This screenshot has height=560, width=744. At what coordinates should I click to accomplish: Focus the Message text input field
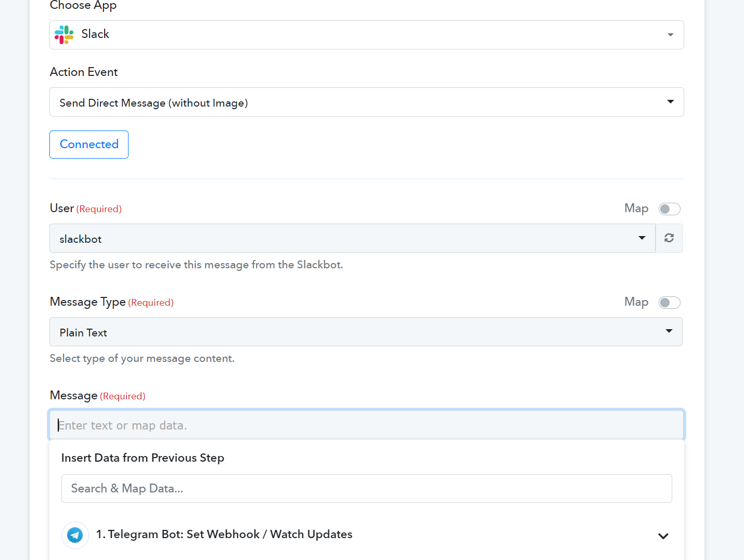366,425
